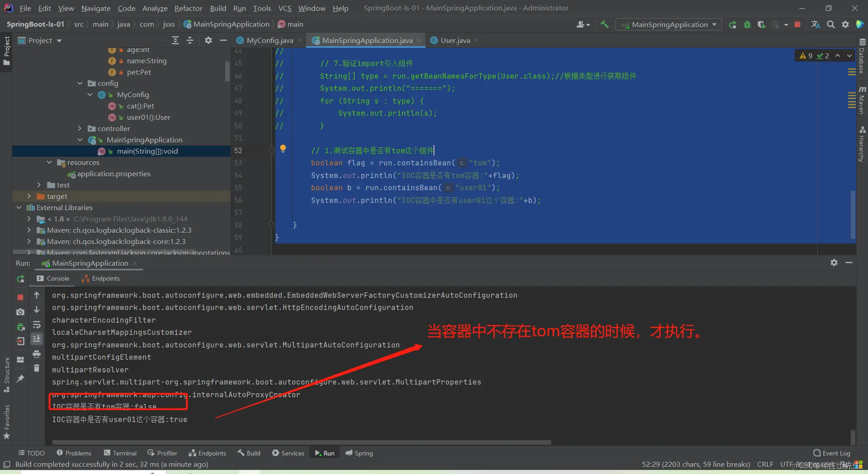Run MainSpringApplication with the toolbar rerun icon
The image size is (868, 474).
pyautogui.click(x=732, y=24)
